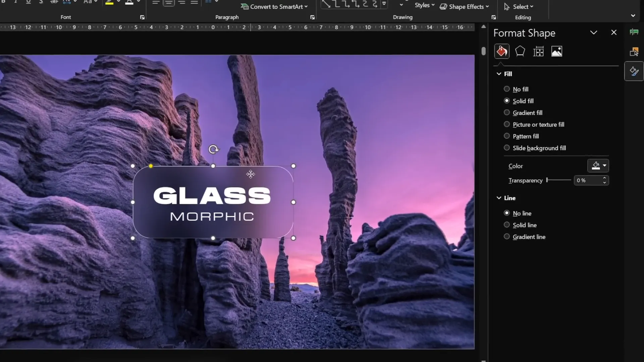
Task: Open the fill Color picker dropdown
Action: [x=598, y=166]
